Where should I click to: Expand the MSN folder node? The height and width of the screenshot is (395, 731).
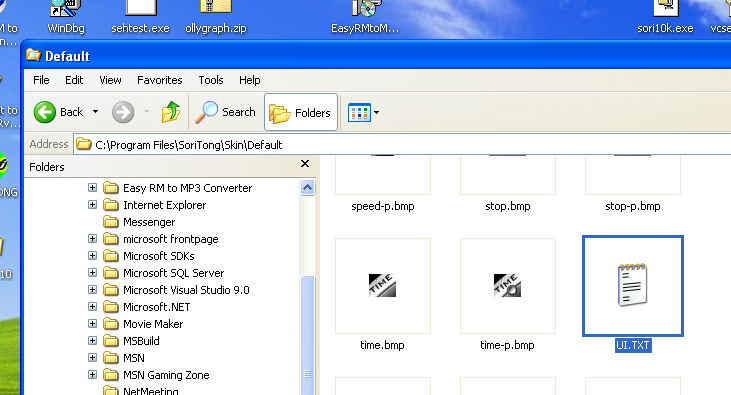(92, 358)
